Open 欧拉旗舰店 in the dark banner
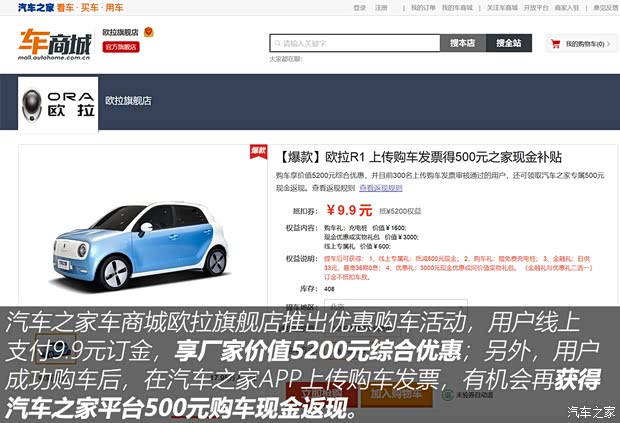Viewport: 620px width, 423px height. [x=128, y=101]
